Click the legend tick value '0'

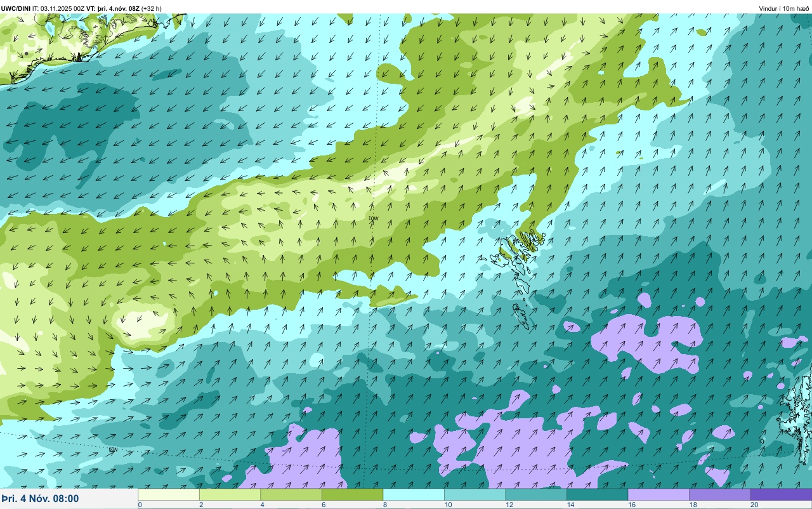pyautogui.click(x=140, y=505)
